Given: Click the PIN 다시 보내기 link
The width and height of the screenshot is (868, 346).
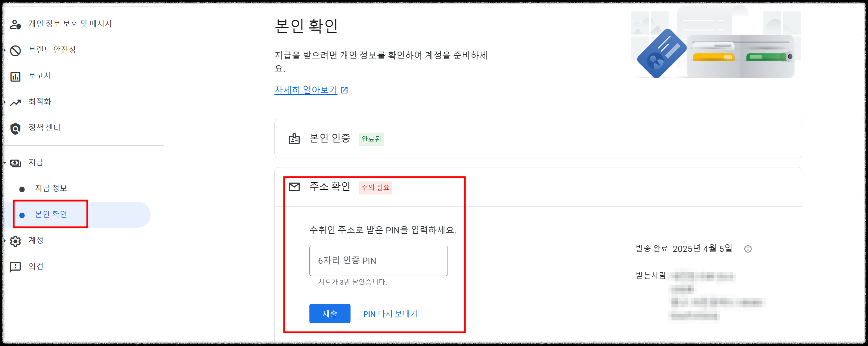Looking at the screenshot, I should click(390, 313).
